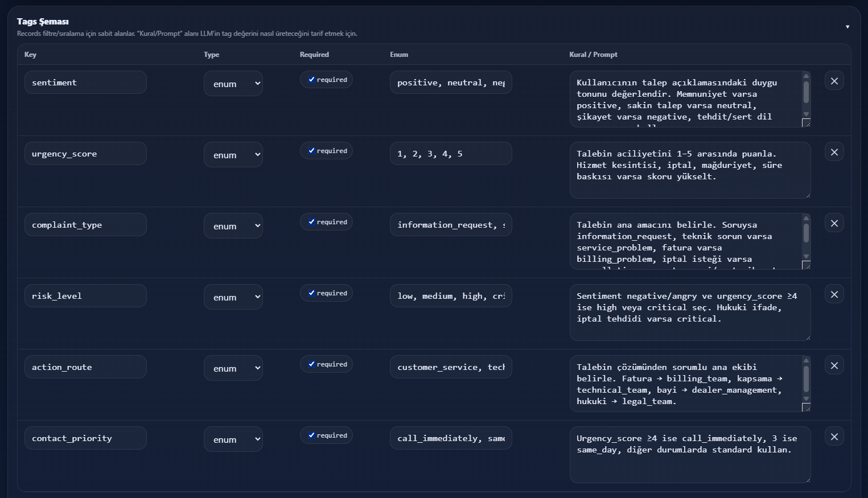
Task: Delete the risk_level row
Action: (834, 294)
